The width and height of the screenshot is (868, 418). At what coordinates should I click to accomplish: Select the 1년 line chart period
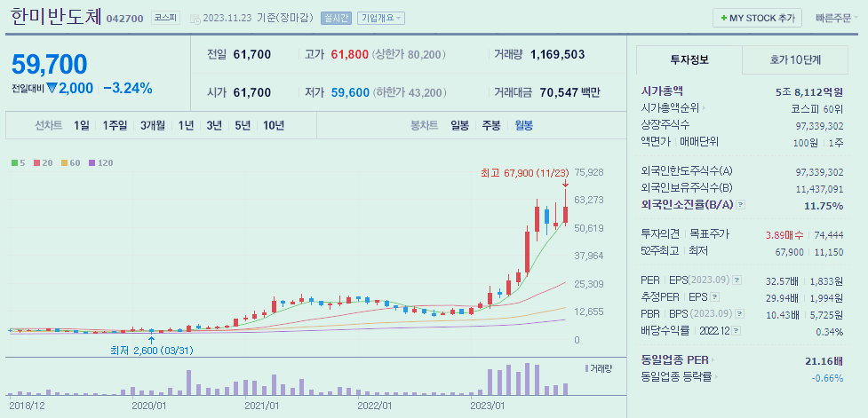(186, 125)
